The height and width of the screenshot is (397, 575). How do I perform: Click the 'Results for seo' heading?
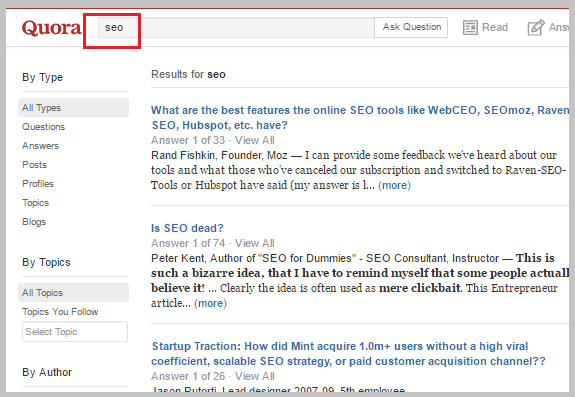coord(188,74)
